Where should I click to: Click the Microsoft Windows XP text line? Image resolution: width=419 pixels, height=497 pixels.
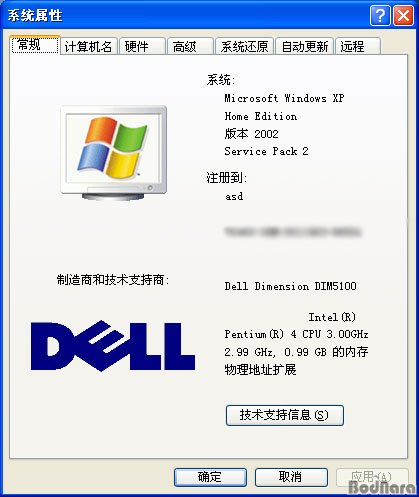(284, 98)
